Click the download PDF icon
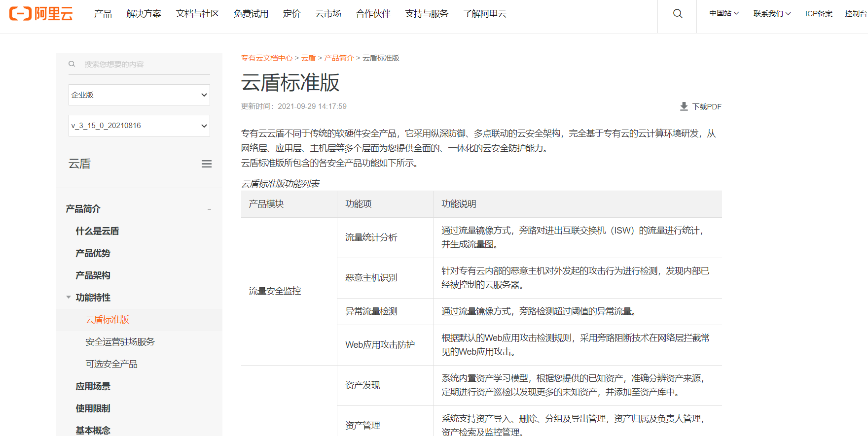Image resolution: width=868 pixels, height=436 pixels. click(x=684, y=106)
